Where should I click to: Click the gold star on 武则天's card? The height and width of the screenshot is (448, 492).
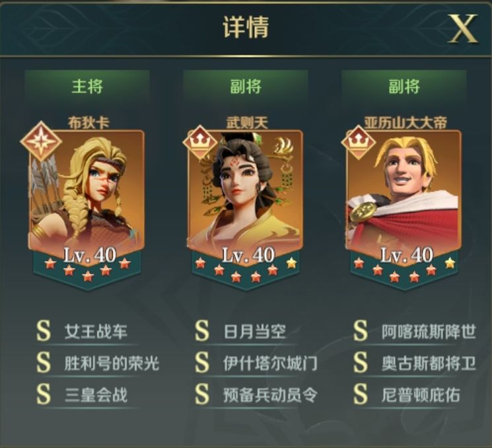pyautogui.click(x=291, y=263)
